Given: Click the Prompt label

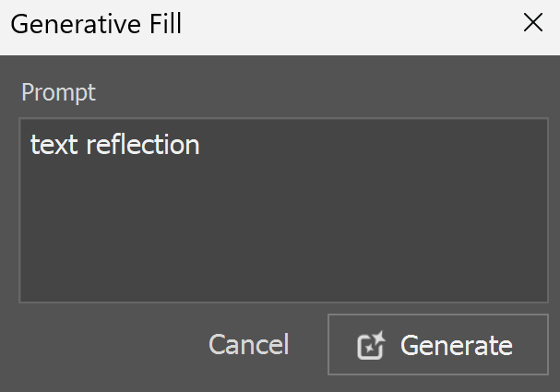Looking at the screenshot, I should 58,92.
